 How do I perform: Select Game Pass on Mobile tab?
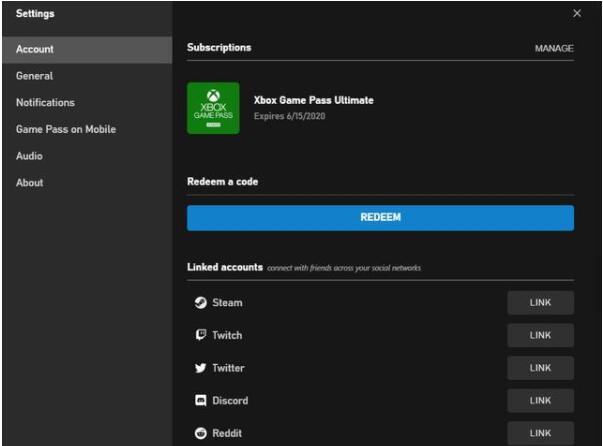[x=66, y=130]
